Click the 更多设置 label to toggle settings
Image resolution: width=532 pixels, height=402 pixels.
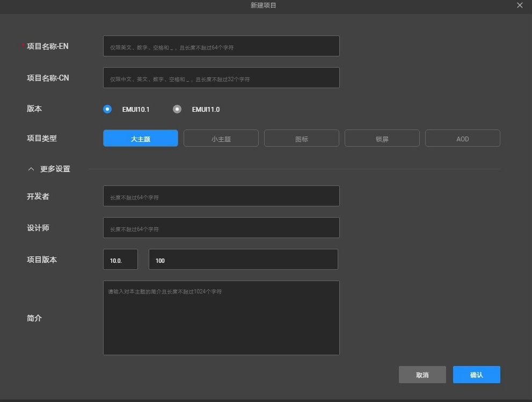click(54, 168)
